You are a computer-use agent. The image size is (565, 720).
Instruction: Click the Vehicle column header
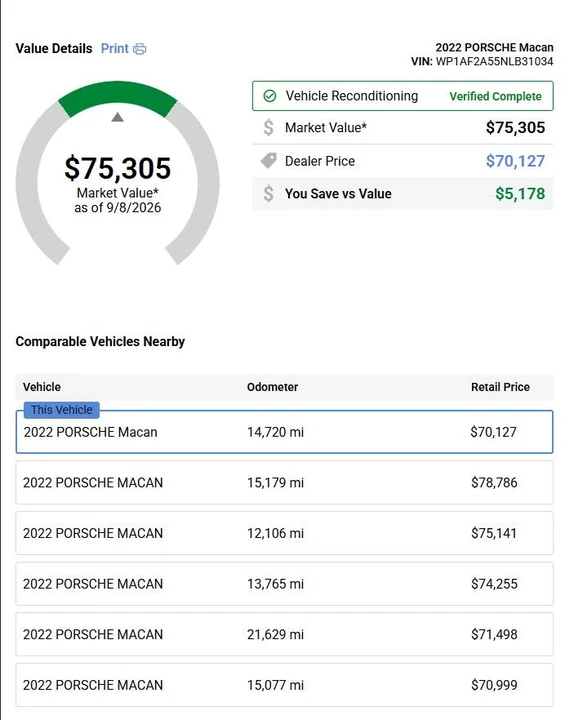tap(42, 387)
